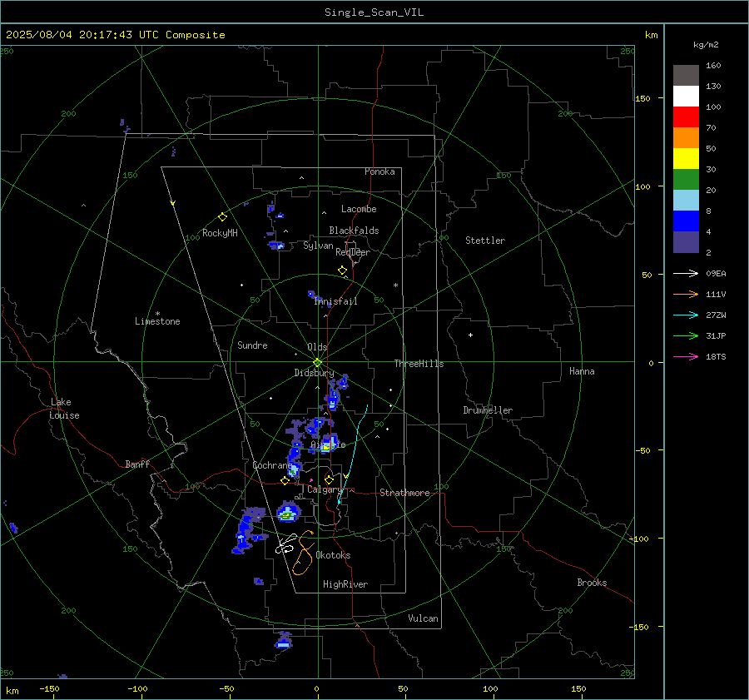This screenshot has width=749, height=700.
Task: Select the white 130 legend color swatch
Action: (686, 96)
